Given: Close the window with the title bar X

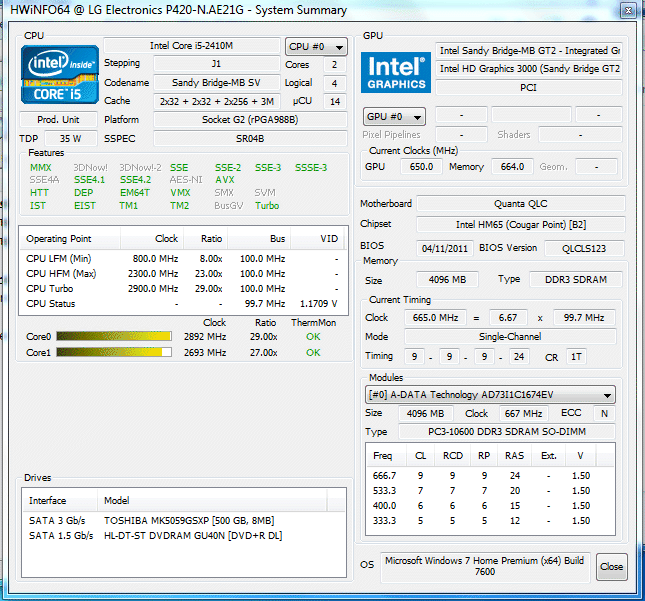Looking at the screenshot, I should 628,11.
